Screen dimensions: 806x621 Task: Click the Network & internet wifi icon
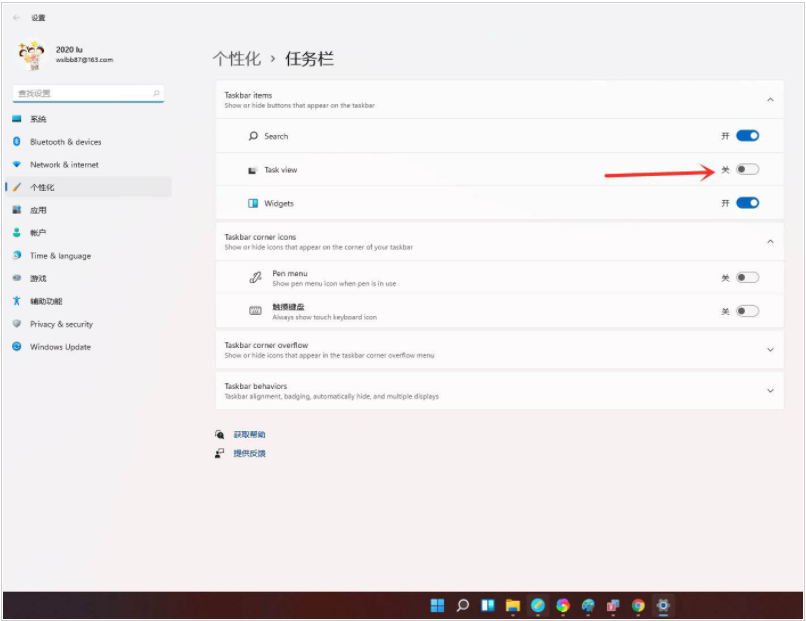tap(17, 164)
